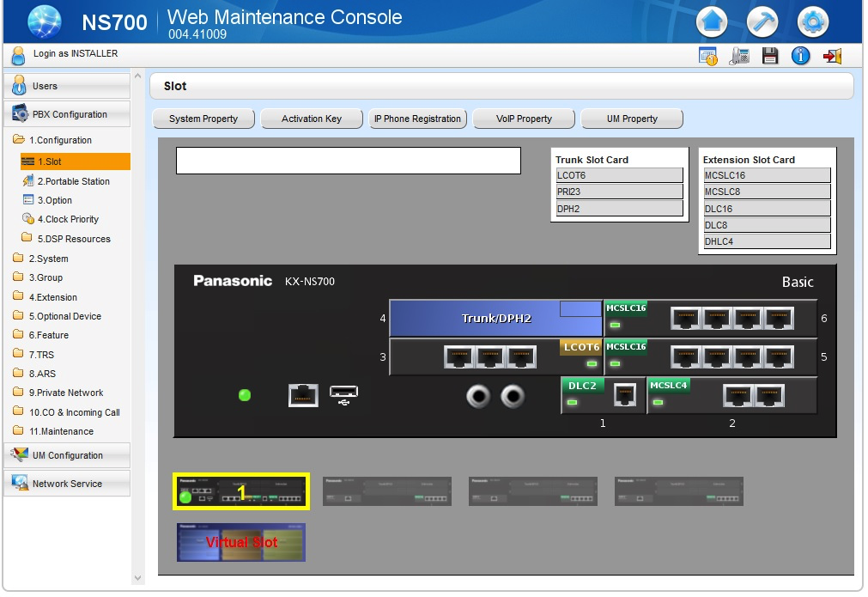Go to the Home screen icon
Screen dimensions: 868x597
tap(712, 21)
